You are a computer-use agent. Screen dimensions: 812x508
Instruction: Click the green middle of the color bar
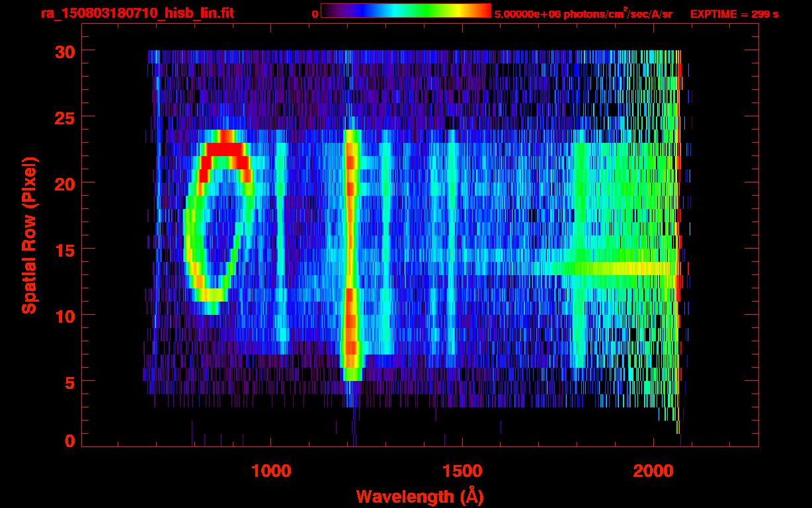tap(423, 11)
